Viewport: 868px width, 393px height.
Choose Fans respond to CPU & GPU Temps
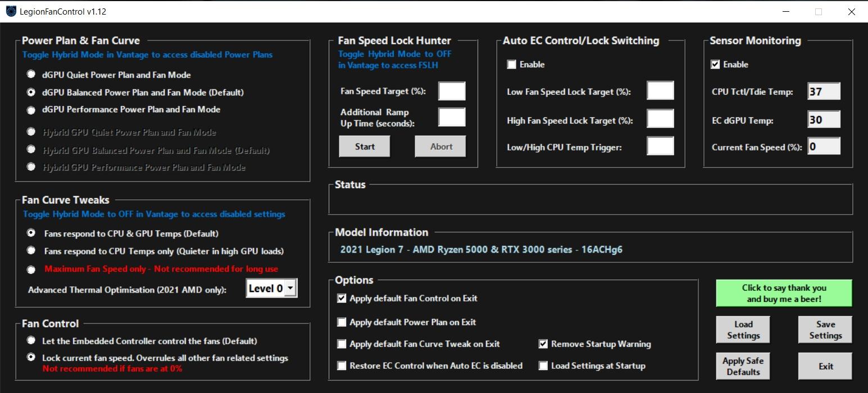31,233
